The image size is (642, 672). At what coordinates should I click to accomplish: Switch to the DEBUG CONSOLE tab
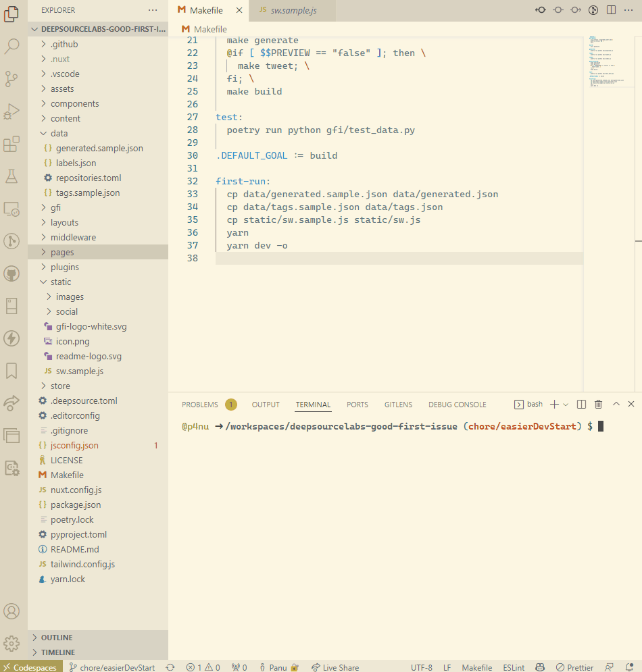[457, 405]
